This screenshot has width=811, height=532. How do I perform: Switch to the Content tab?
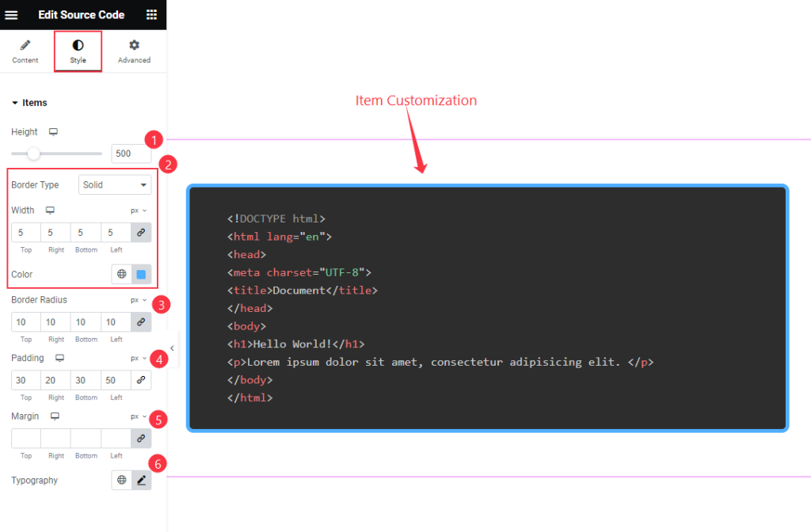pos(25,51)
